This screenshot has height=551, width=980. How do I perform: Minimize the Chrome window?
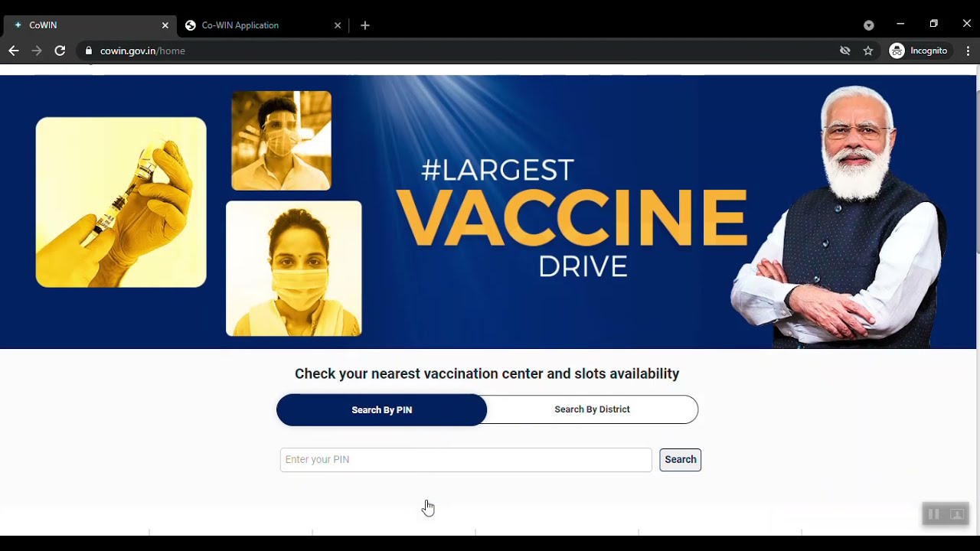(x=900, y=24)
